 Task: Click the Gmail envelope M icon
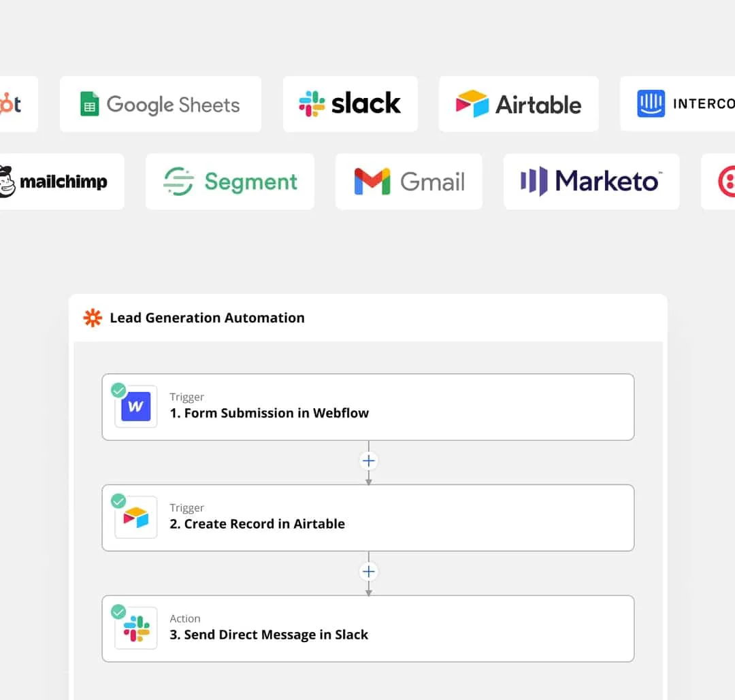coord(372,182)
